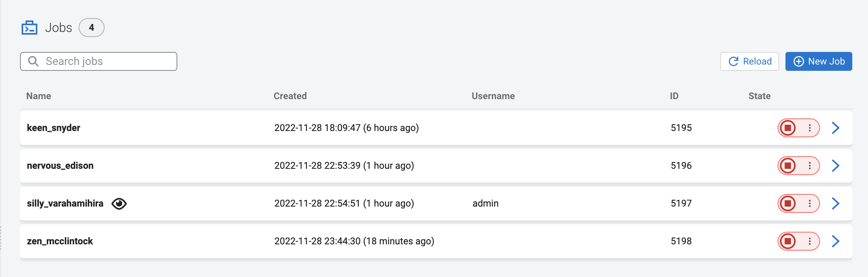Focus the Search jobs input field
868x277 pixels.
[106, 61]
